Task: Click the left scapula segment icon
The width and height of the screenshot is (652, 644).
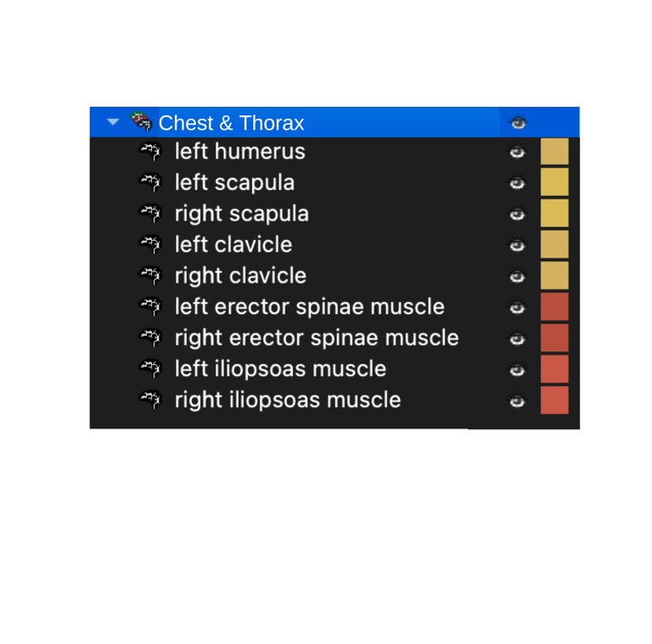Action: click(x=150, y=182)
